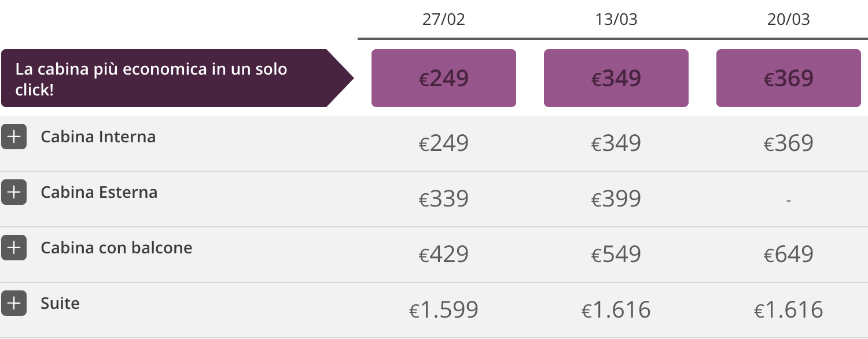Viewport: 868px width, 339px height.
Task: Expand the Suite row
Action: tap(14, 303)
